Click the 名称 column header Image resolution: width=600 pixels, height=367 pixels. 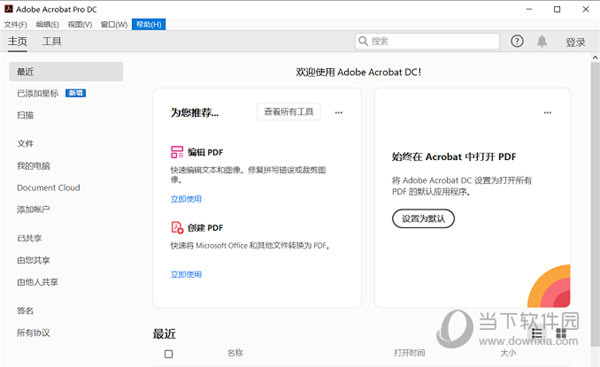[235, 353]
